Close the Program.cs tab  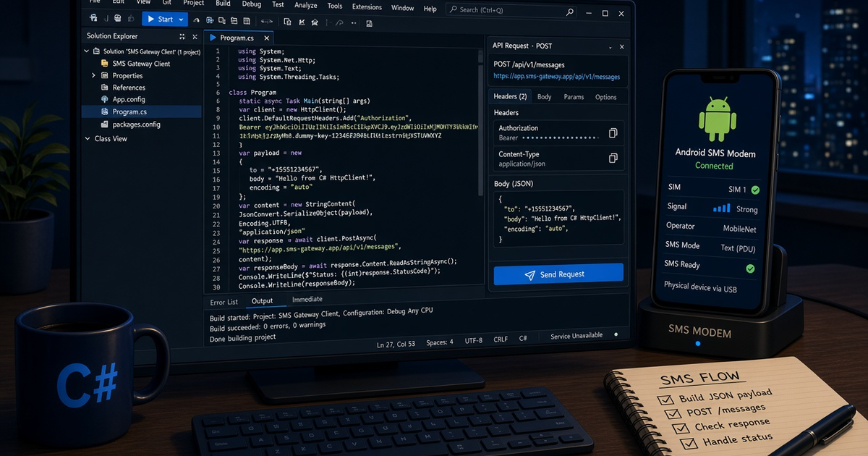tap(267, 38)
